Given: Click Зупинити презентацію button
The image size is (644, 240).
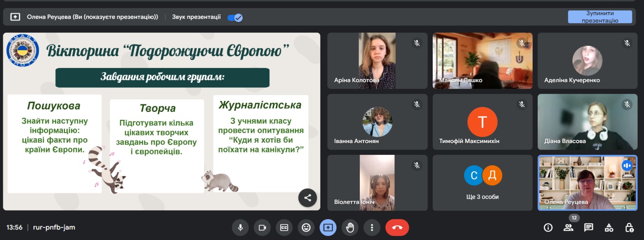Looking at the screenshot, I should coord(600,17).
